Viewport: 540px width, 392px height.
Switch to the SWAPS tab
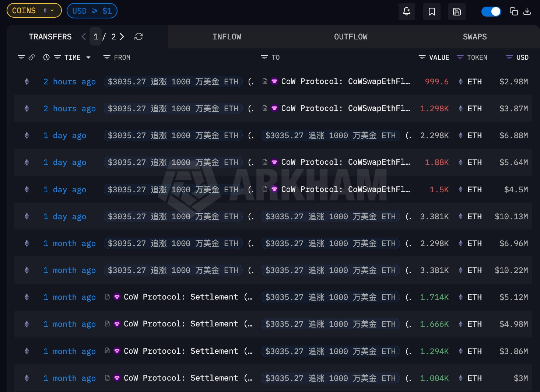474,37
